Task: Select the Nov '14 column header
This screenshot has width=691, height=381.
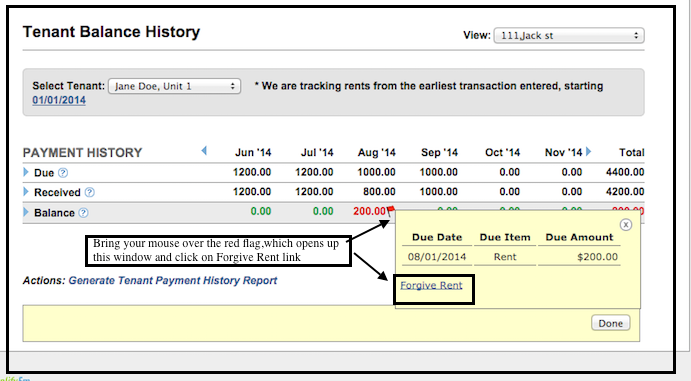Action: [563, 152]
